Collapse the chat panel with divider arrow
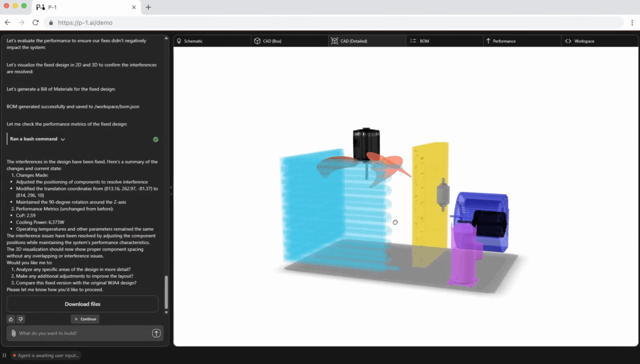640x364 pixels. point(171,187)
